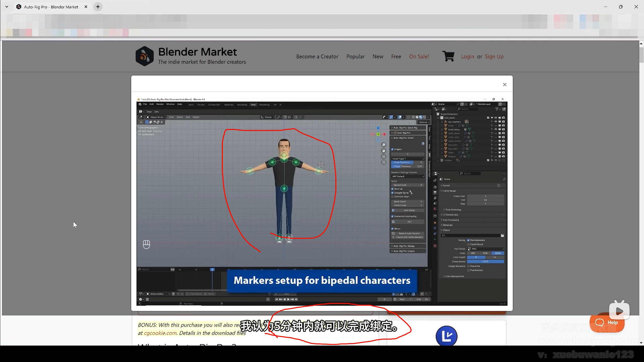This screenshot has width=644, height=362.
Task: Toggle Overwrite Existing Rig checkbox
Action: pos(392,216)
